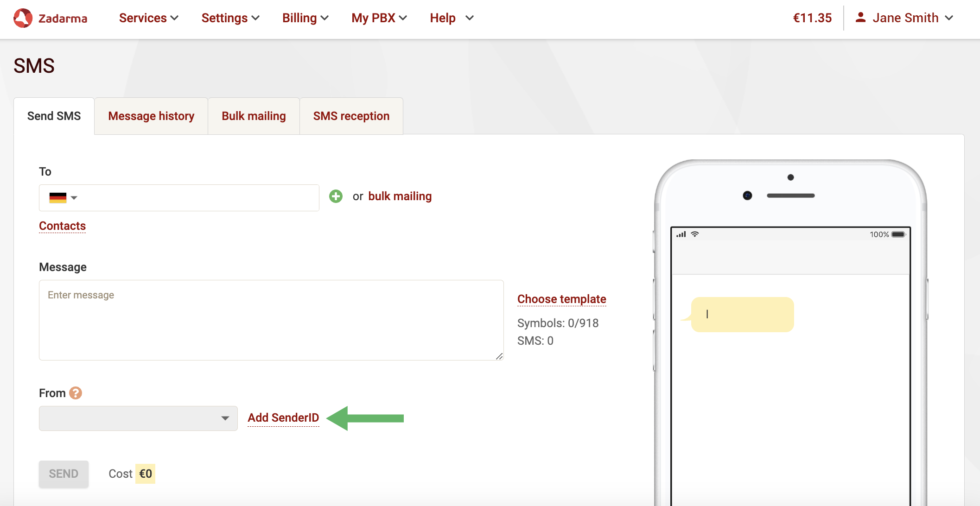This screenshot has height=506, width=980.
Task: Click the message input field
Action: pyautogui.click(x=272, y=320)
